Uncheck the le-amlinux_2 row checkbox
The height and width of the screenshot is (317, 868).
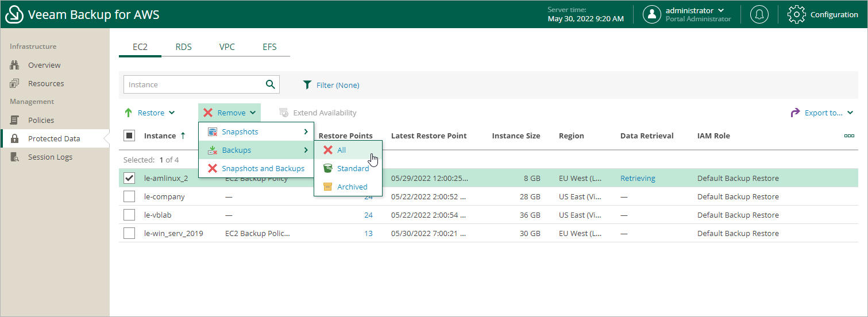[x=130, y=178]
